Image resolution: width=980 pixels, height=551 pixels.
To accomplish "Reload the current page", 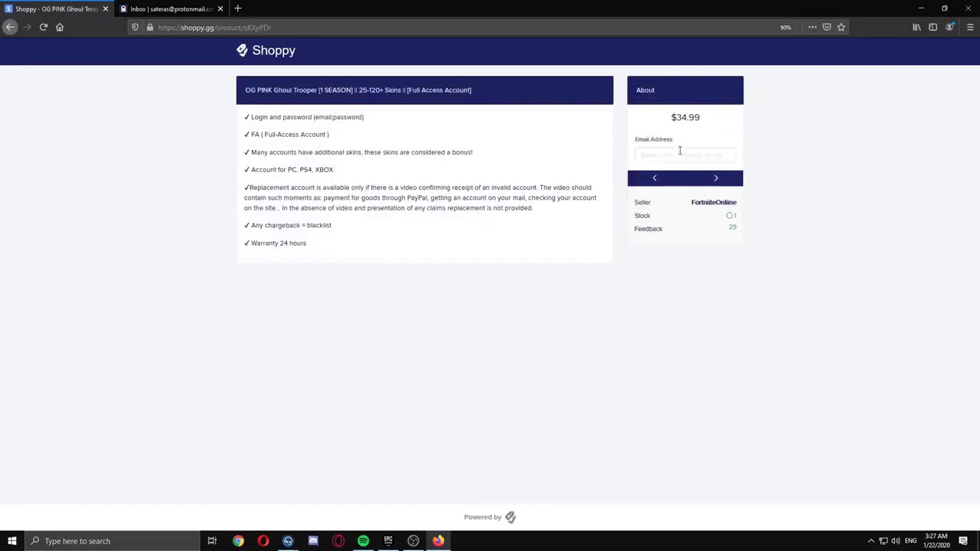I will [x=44, y=28].
